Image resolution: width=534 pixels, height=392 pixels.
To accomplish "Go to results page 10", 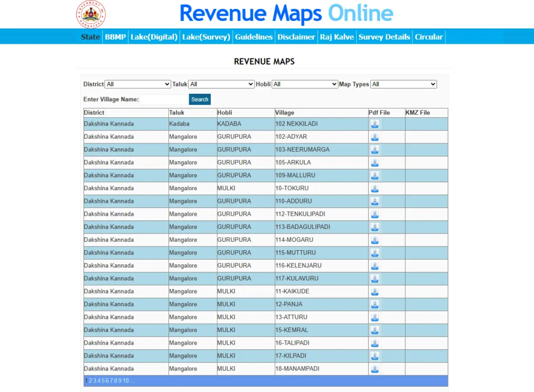I will 126,381.
